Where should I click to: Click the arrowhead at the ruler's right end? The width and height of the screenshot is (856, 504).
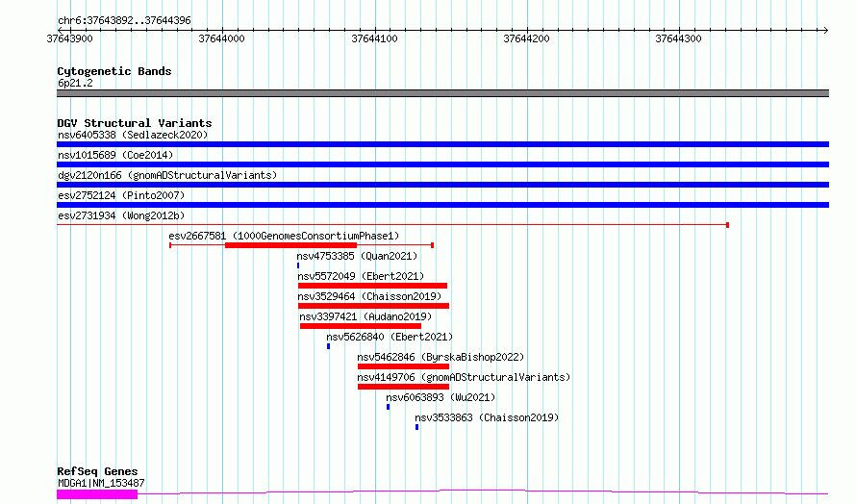[x=825, y=30]
